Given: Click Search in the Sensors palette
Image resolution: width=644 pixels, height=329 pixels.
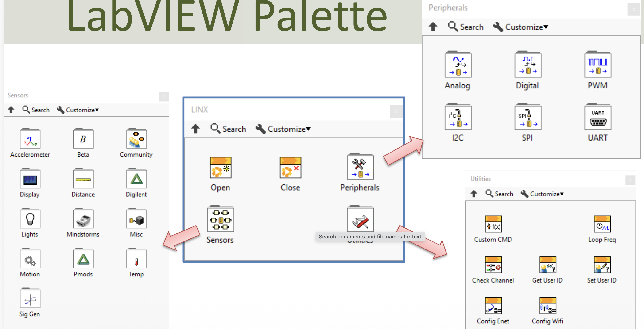Looking at the screenshot, I should [x=36, y=110].
